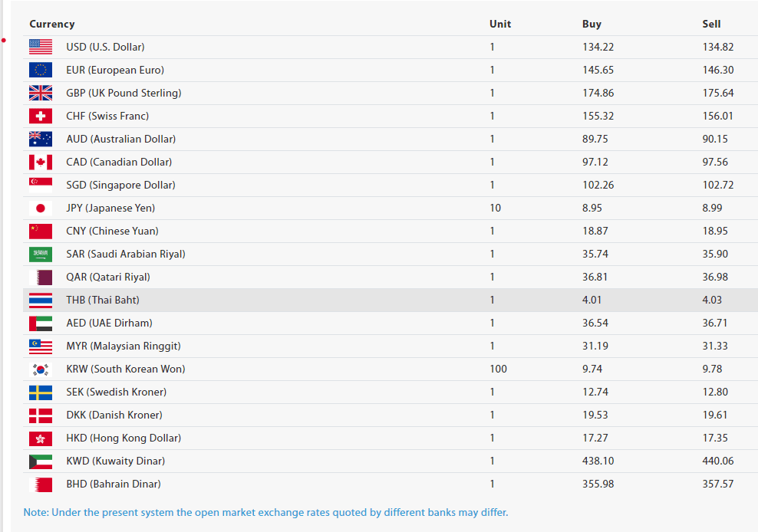Click the Japanese flag icon

(x=41, y=208)
